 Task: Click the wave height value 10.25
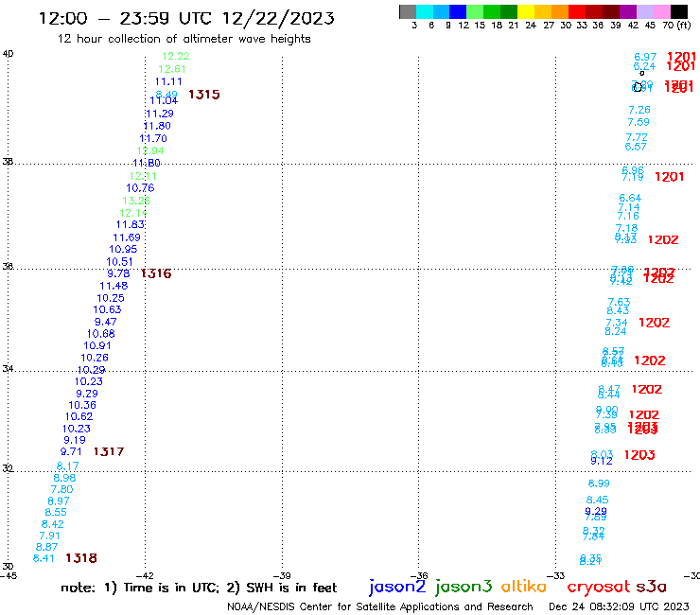pyautogui.click(x=111, y=298)
